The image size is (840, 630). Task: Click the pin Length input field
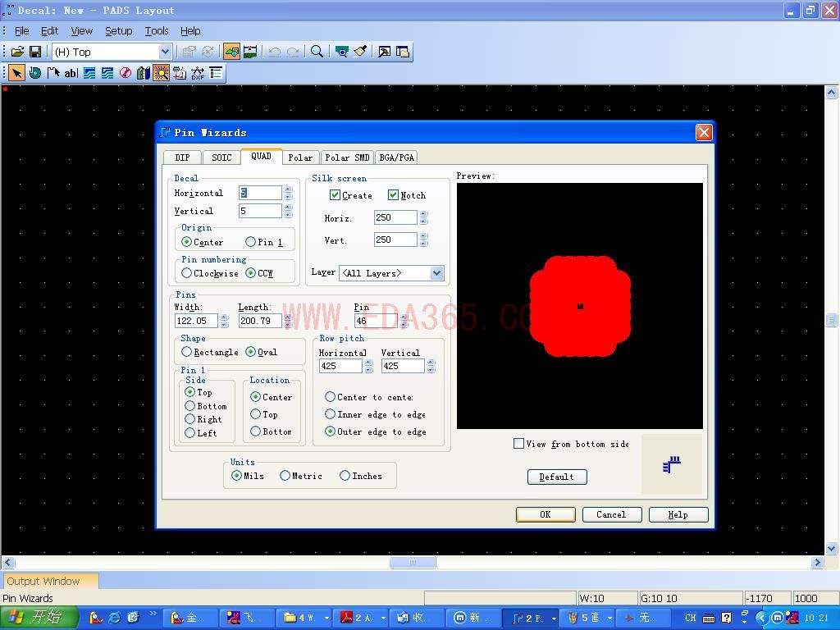pyautogui.click(x=260, y=321)
